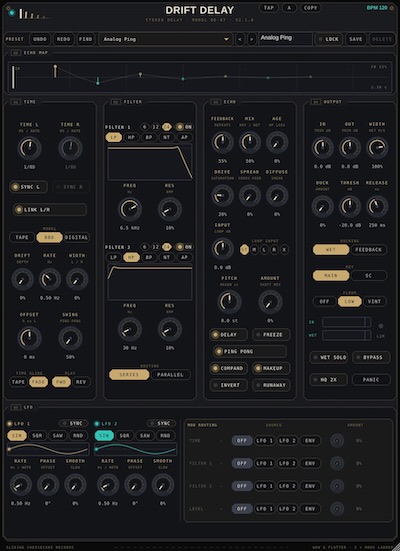Screen dimensions: 400x551
Task: Enable Runaway toggle
Action: click(271, 385)
